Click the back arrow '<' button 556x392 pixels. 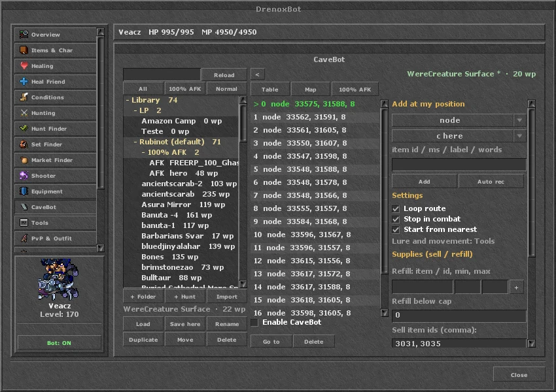(x=258, y=74)
